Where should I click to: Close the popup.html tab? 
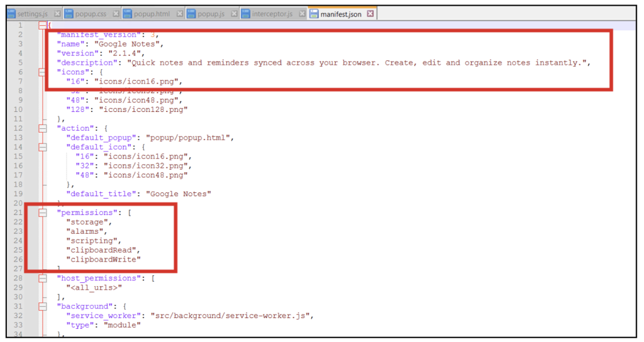[180, 14]
